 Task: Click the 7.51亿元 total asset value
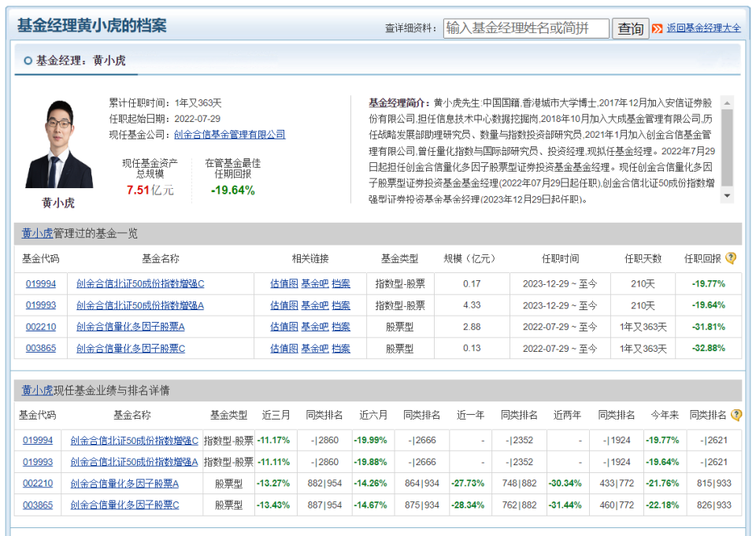[150, 190]
